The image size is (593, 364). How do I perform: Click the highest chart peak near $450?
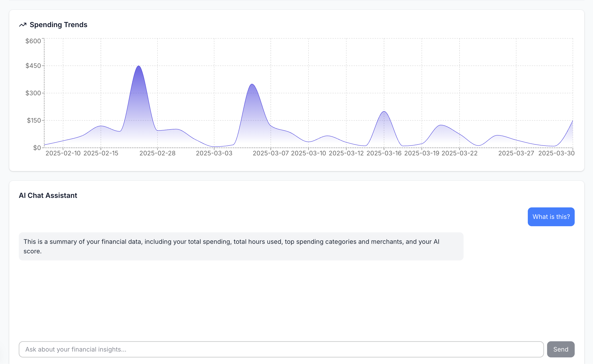[x=138, y=66]
